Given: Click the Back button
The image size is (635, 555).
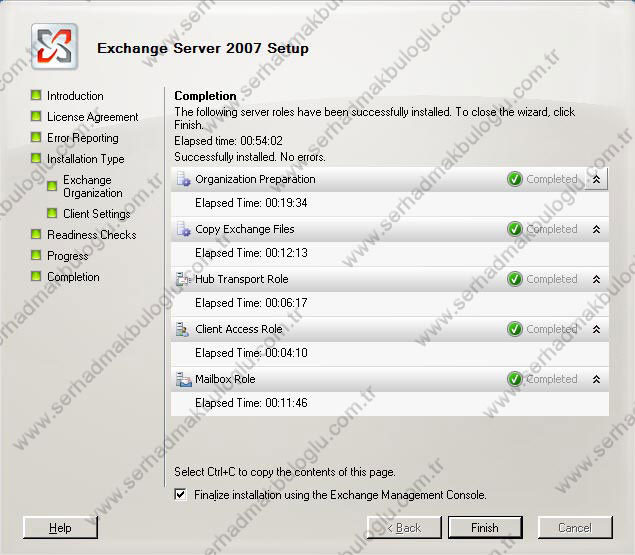Looking at the screenshot, I should [x=404, y=527].
